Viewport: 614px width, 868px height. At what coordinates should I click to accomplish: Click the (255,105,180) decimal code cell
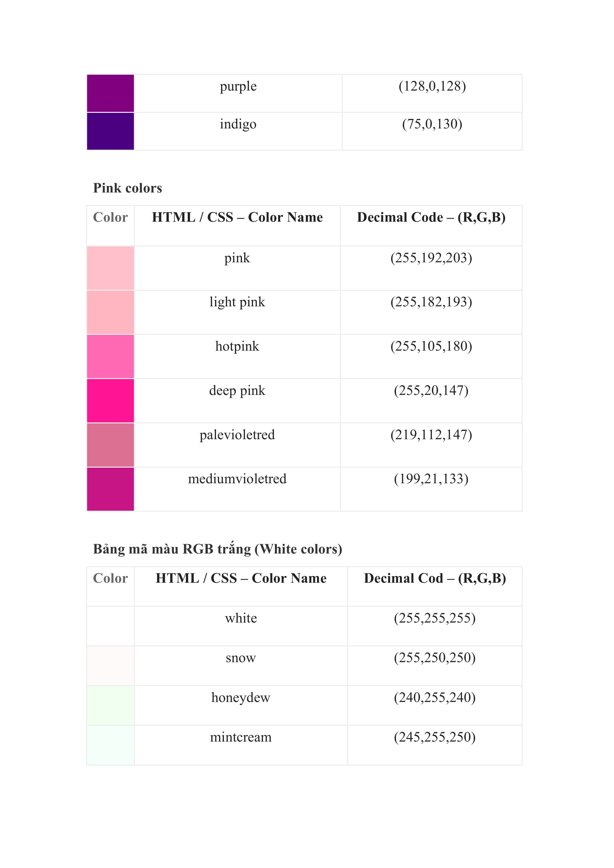pos(431,346)
